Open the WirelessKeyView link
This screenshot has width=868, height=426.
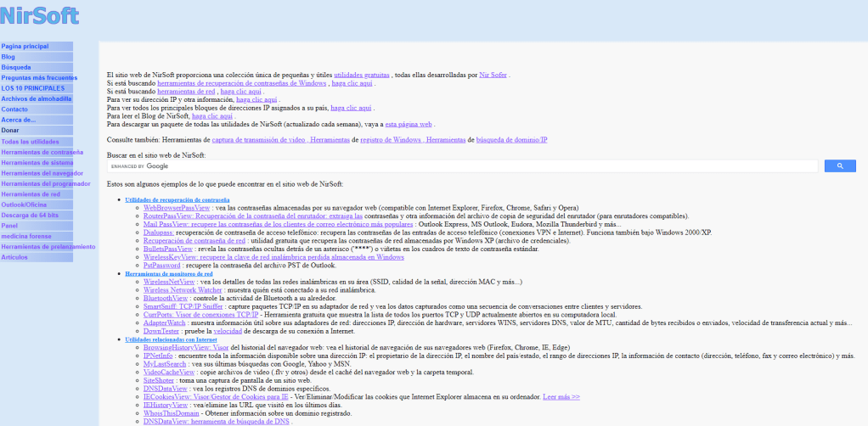point(273,257)
